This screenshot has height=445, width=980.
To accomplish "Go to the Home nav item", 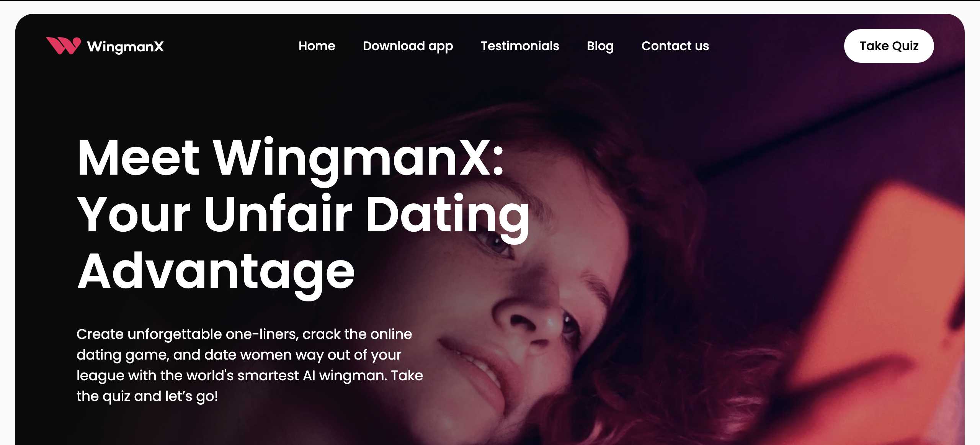I will pos(317,46).
